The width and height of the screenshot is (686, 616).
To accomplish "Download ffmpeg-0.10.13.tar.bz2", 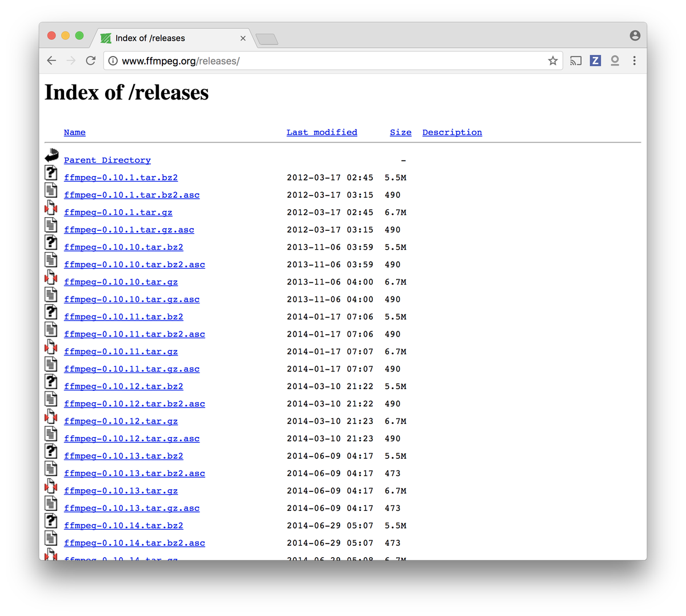I will pos(123,457).
